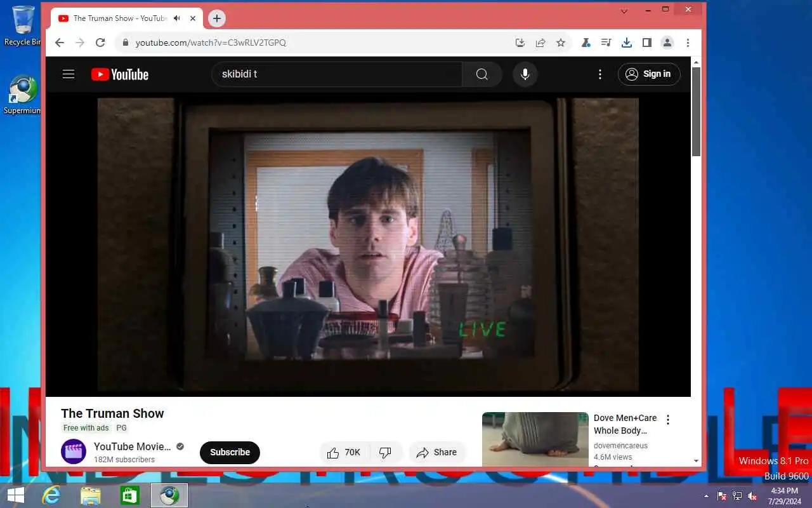
Task: Focus the search box containing skibidi t
Action: [x=337, y=74]
